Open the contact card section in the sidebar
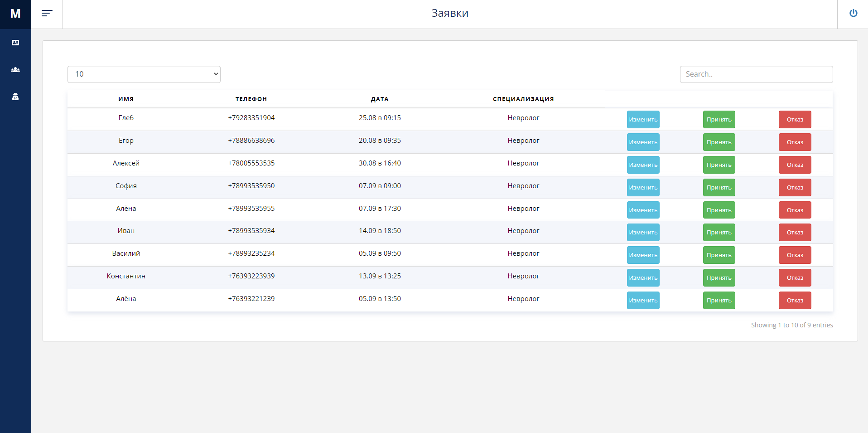Image resolution: width=868 pixels, height=433 pixels. click(15, 43)
